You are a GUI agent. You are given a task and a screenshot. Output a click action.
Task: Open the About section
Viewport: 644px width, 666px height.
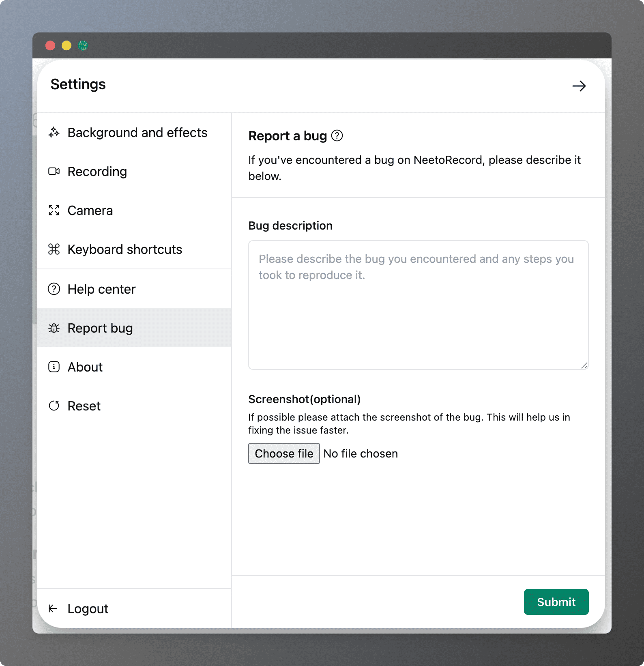[85, 367]
